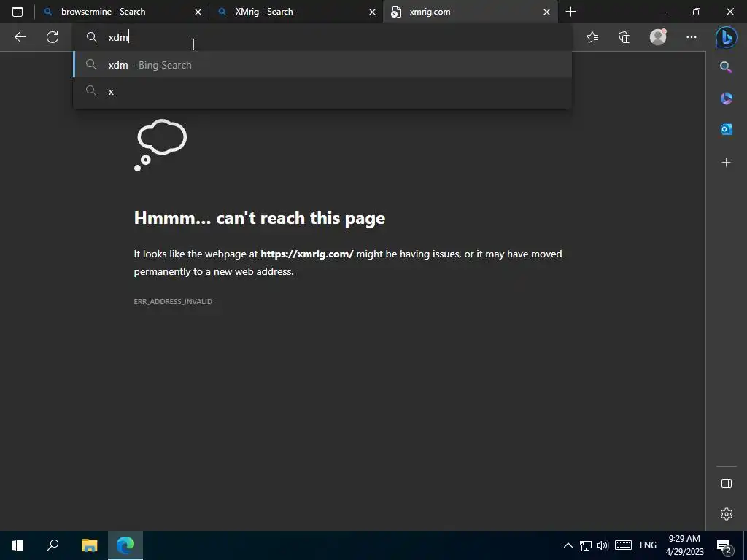747x560 pixels.
Task: Click the Microsoft Edge taskbar icon
Action: point(125,545)
